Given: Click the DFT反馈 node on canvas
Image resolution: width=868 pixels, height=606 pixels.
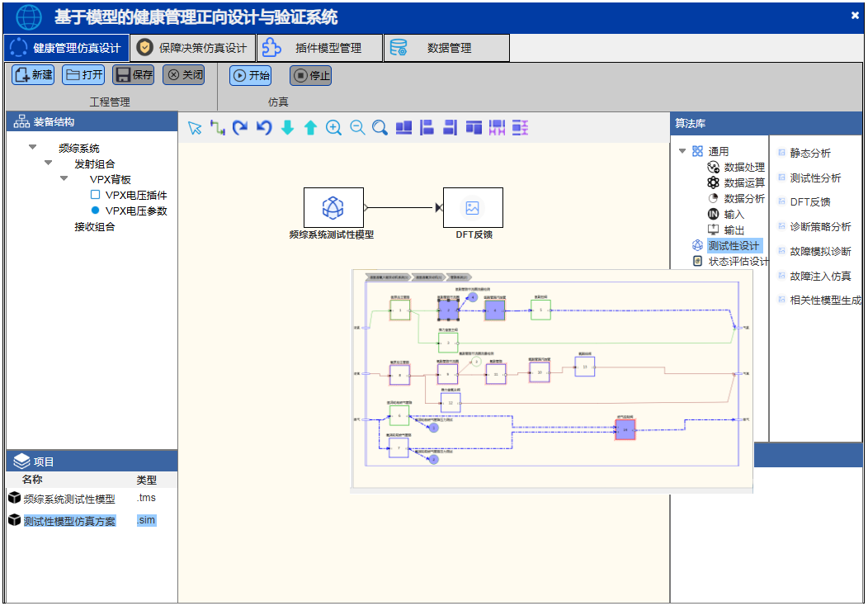Looking at the screenshot, I should [473, 208].
